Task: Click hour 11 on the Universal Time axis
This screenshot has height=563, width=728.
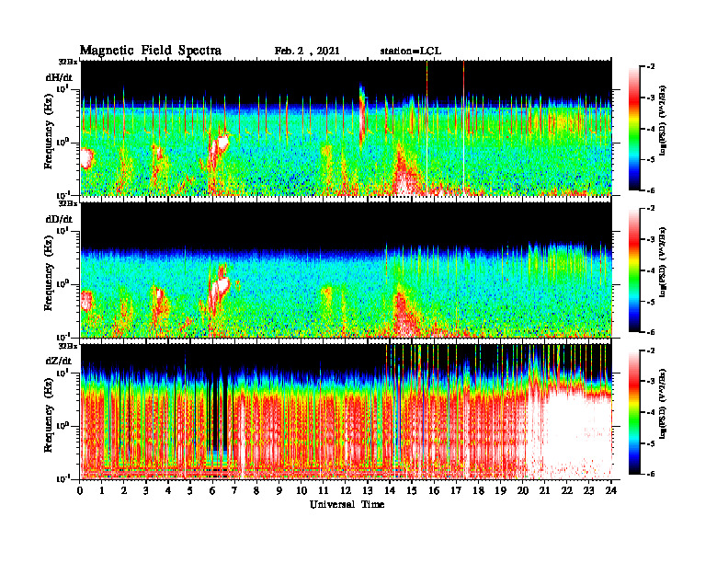Action: point(324,490)
